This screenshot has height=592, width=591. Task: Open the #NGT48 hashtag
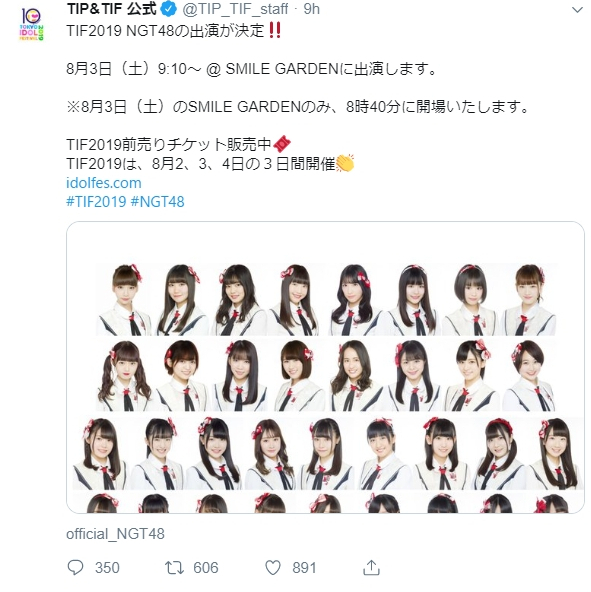click(x=157, y=202)
